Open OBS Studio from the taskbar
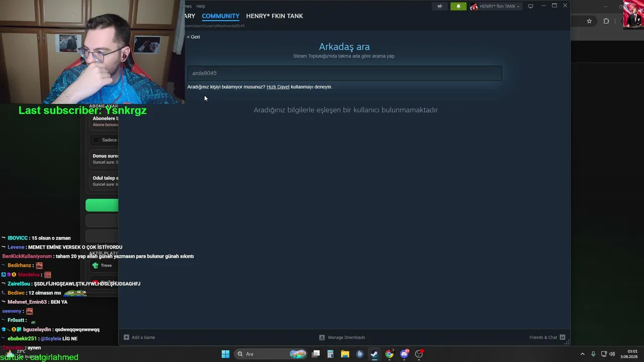The image size is (644, 362). pos(419,354)
